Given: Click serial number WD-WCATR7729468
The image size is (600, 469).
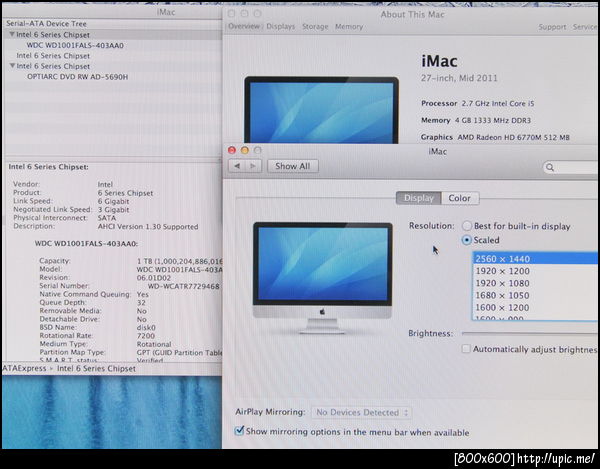Looking at the screenshot, I should pyautogui.click(x=183, y=286).
